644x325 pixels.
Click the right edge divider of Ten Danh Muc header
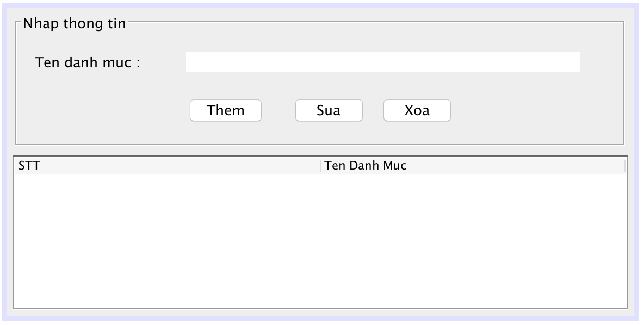625,166
